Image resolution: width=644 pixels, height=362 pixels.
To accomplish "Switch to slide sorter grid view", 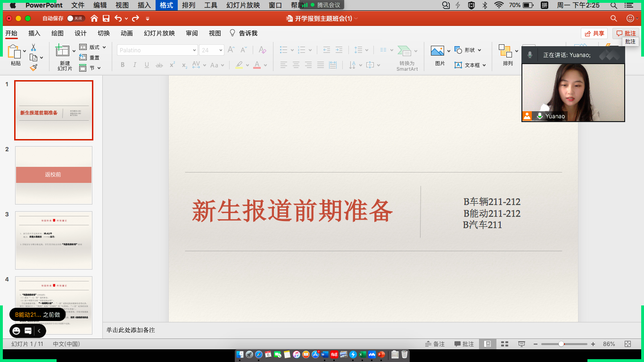I will [x=504, y=344].
